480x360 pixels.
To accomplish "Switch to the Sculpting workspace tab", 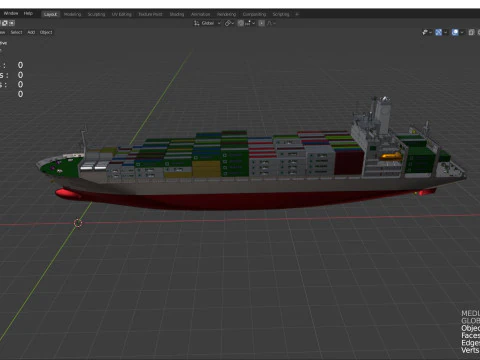I will coord(96,14).
